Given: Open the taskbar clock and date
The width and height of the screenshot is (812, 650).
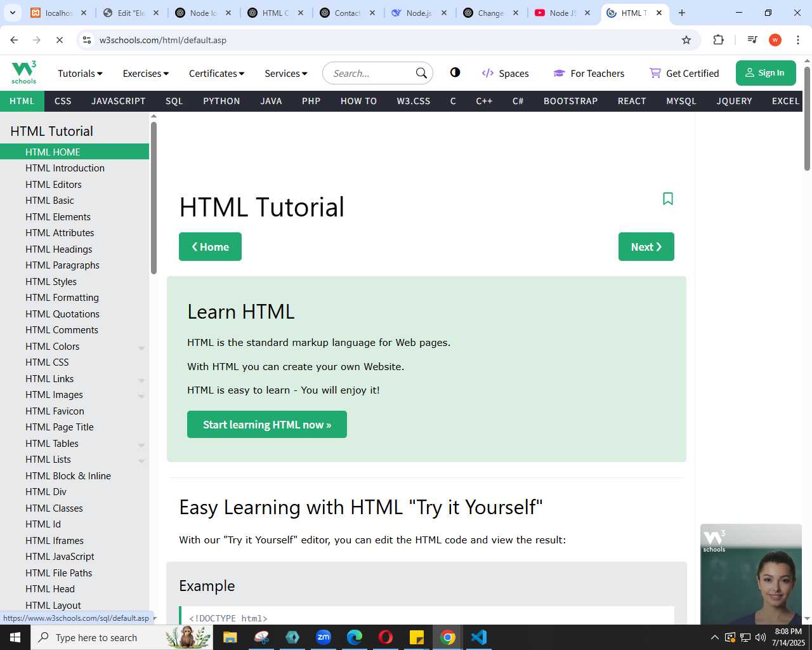Looking at the screenshot, I should pos(788,637).
